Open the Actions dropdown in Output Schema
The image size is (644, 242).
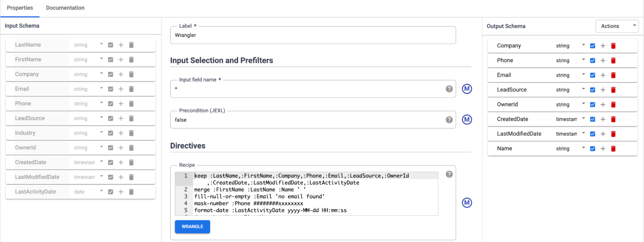pos(617,26)
